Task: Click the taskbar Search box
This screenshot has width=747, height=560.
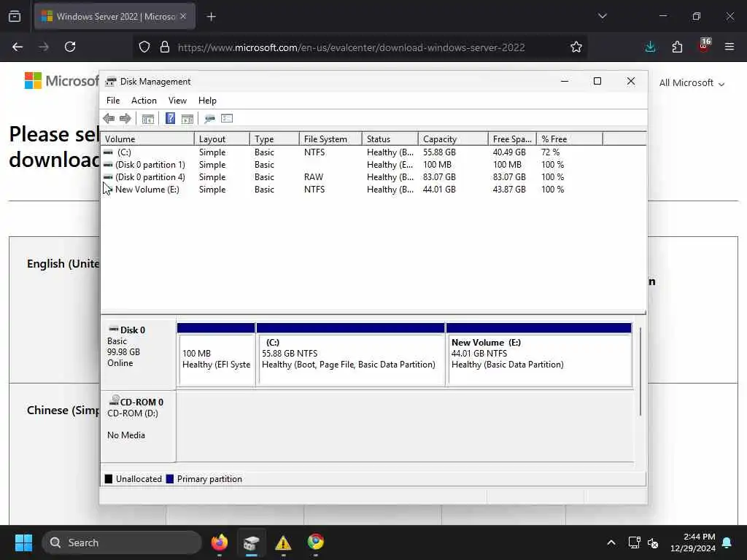Action: tap(122, 542)
